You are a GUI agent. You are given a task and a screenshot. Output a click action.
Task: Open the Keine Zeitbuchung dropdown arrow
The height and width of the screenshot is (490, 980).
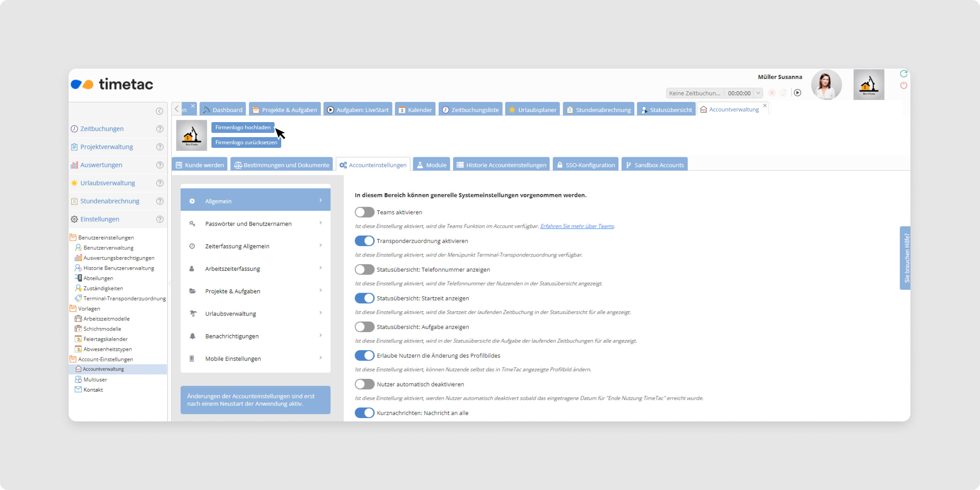pos(758,93)
